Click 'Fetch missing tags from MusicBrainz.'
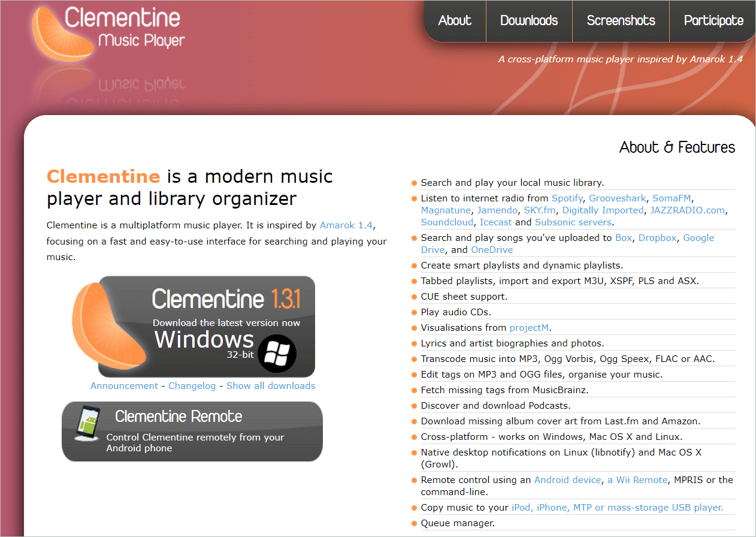 (504, 390)
